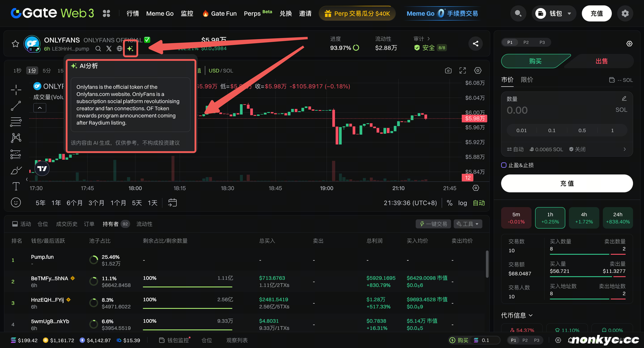Click the TradingView logo on the chart
This screenshot has height=348, width=644.
pos(43,169)
